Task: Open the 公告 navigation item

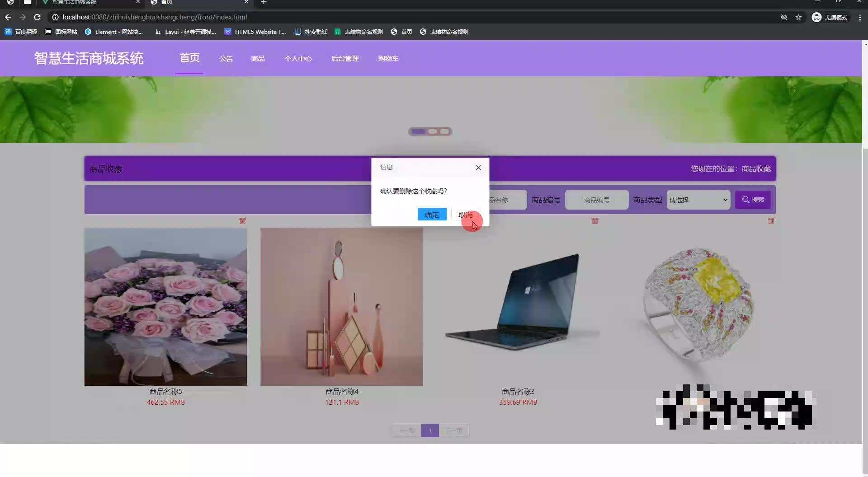Action: pyautogui.click(x=226, y=59)
